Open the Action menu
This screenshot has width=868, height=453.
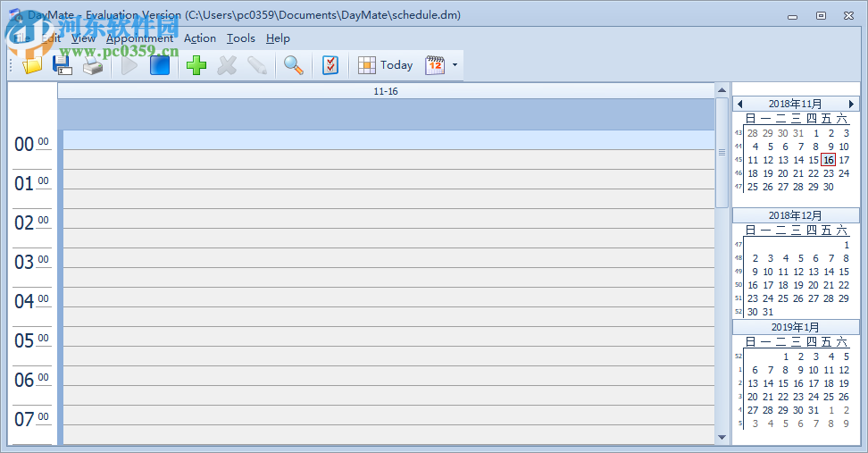coord(200,38)
